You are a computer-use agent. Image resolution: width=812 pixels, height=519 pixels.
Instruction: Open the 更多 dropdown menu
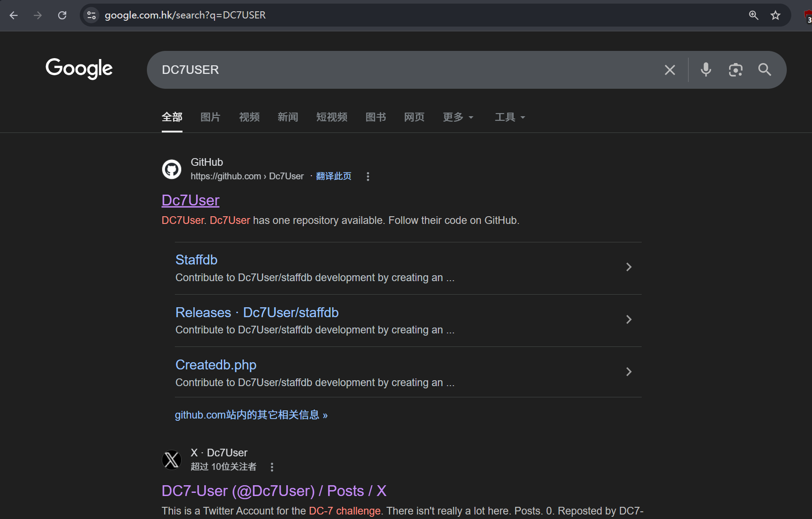(x=458, y=117)
